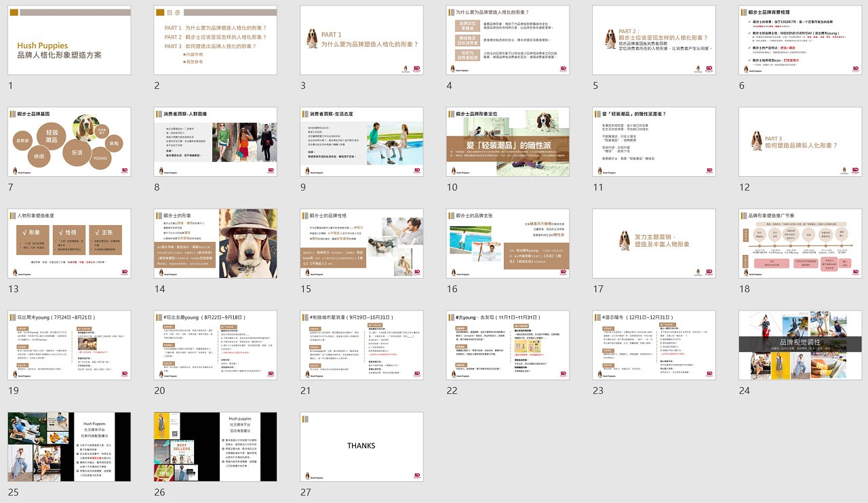Open the 目录 contents slide thumbnail
868x503 pixels.
[216, 40]
